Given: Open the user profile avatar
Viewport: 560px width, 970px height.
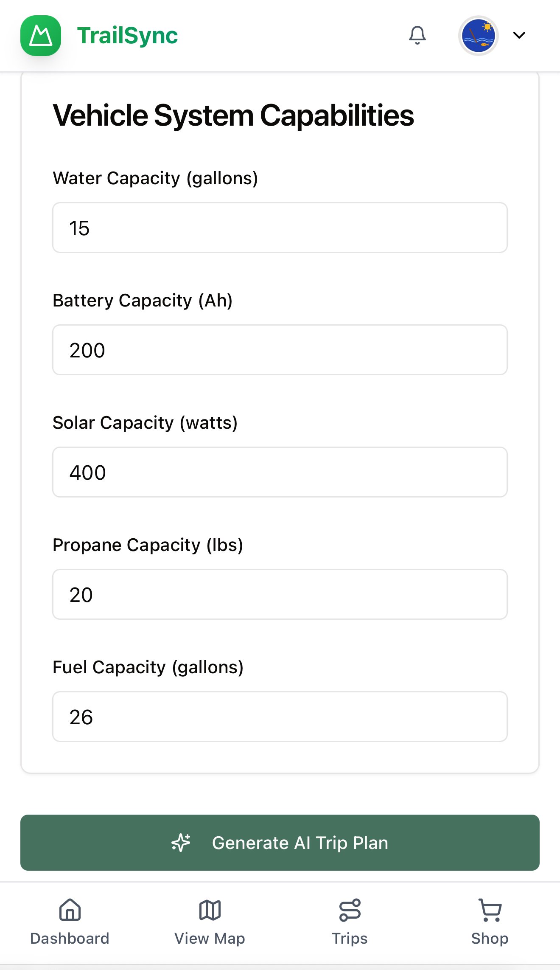Looking at the screenshot, I should coord(478,36).
